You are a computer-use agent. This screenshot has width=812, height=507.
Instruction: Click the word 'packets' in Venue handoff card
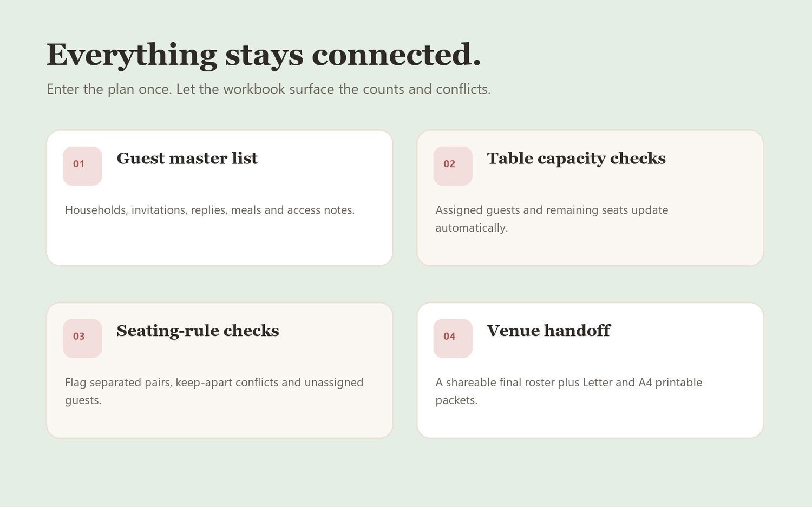coord(456,400)
